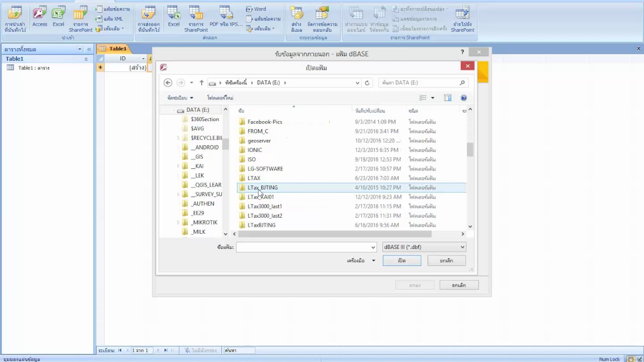Open the view options dropdown arrow

tap(432, 98)
